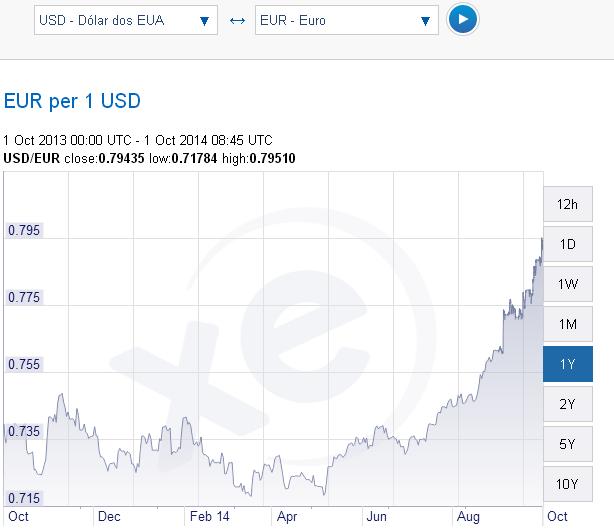Show the 1W chart range
Image resolution: width=614 pixels, height=531 pixels.
[x=567, y=284]
